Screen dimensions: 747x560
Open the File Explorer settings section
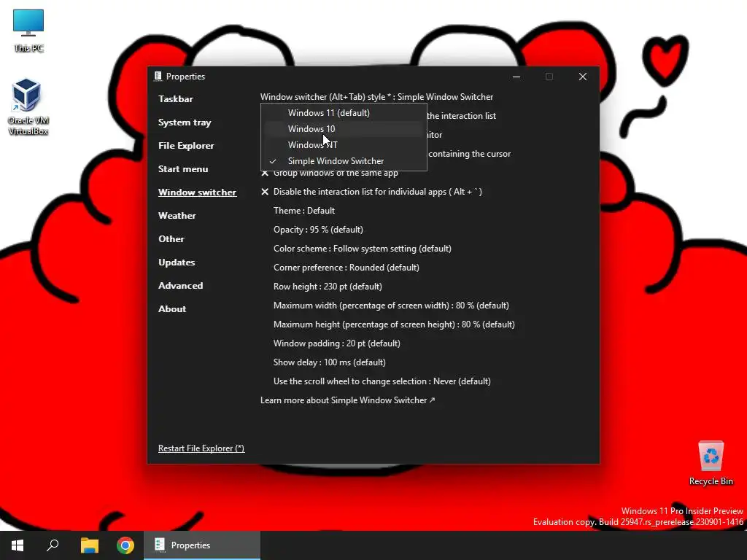click(x=186, y=146)
